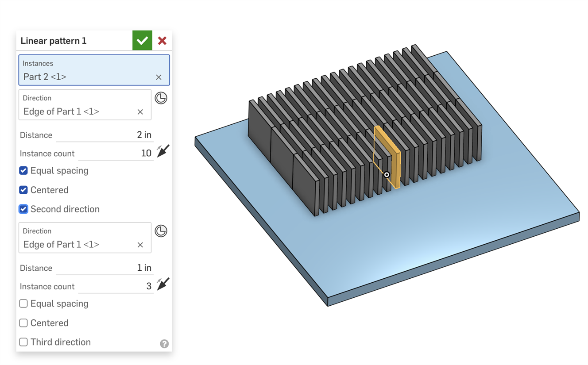The width and height of the screenshot is (588, 365).
Task: Flip the first direction arrow
Action: pos(163,151)
